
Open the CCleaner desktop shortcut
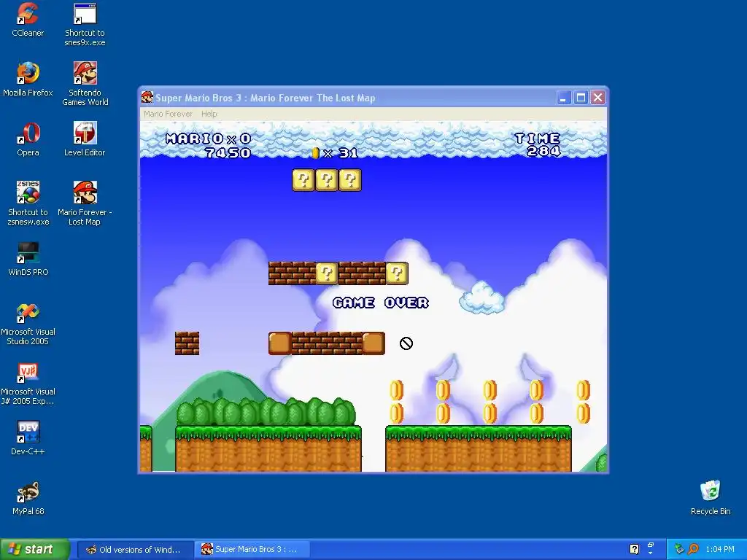pos(28,20)
